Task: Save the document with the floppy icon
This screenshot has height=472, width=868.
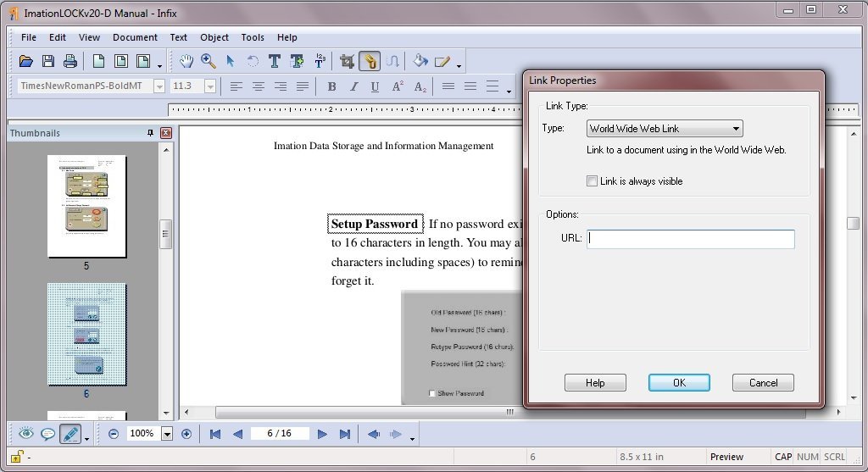Action: tap(48, 61)
